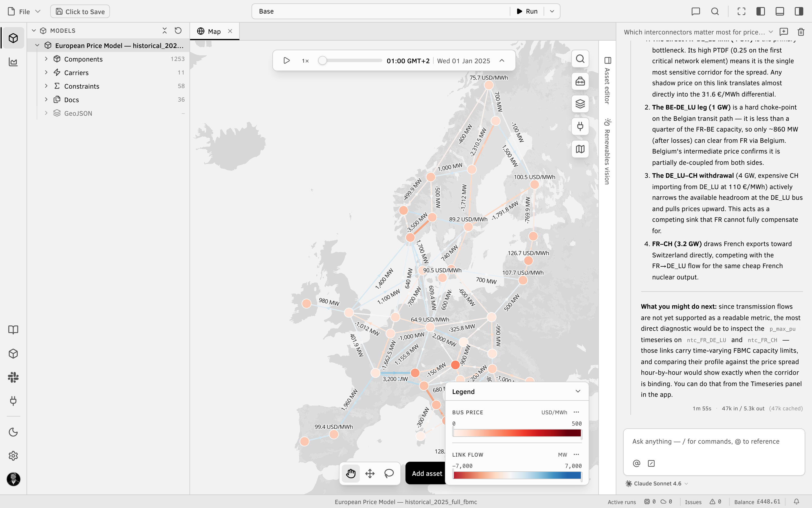
Task: Collapse the timeline control chevron
Action: [x=502, y=61]
